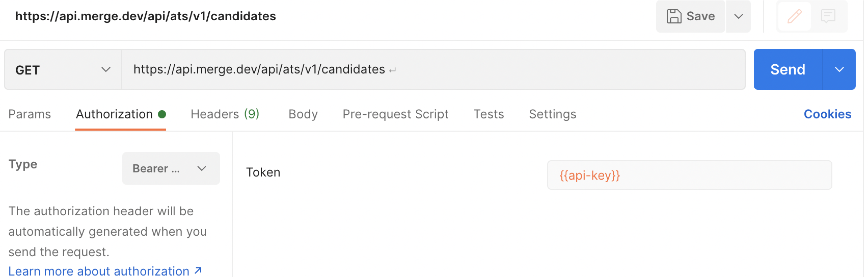868x277 pixels.
Task: Open the Cookies link
Action: [x=827, y=114]
